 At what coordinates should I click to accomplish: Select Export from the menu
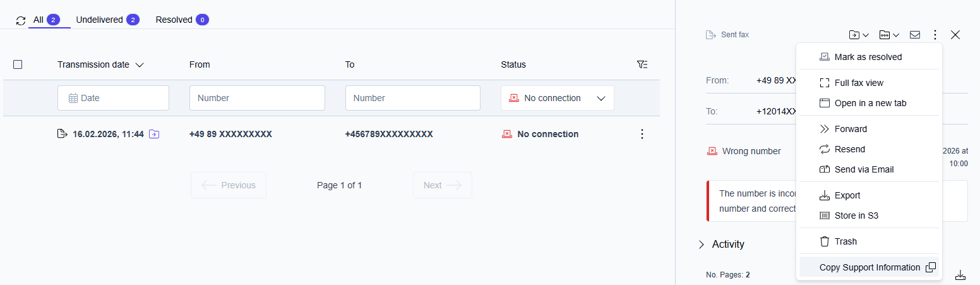point(869,195)
